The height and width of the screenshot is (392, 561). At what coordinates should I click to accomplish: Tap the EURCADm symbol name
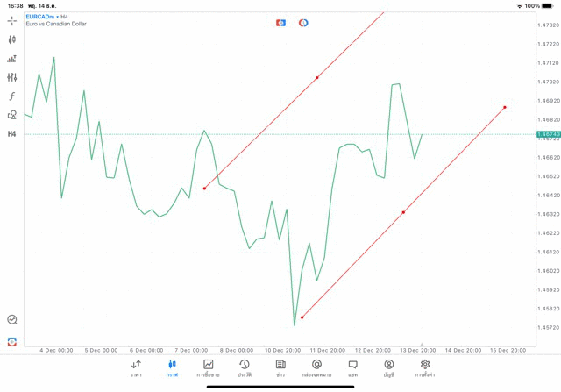(x=40, y=17)
